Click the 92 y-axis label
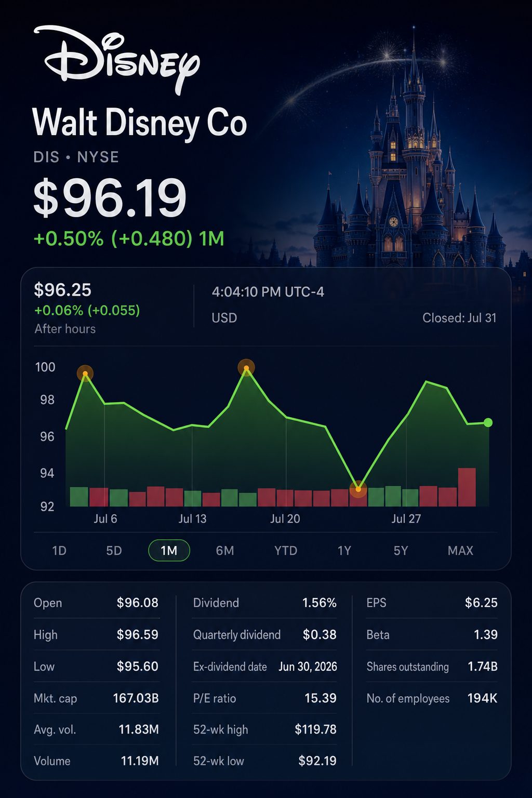The width and height of the screenshot is (532, 798). 47,507
